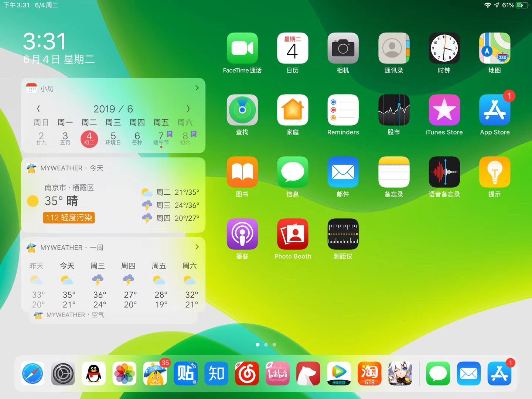Tap the 112 轻度污染 air quality badge
This screenshot has width=532, height=399.
pyautogui.click(x=69, y=218)
